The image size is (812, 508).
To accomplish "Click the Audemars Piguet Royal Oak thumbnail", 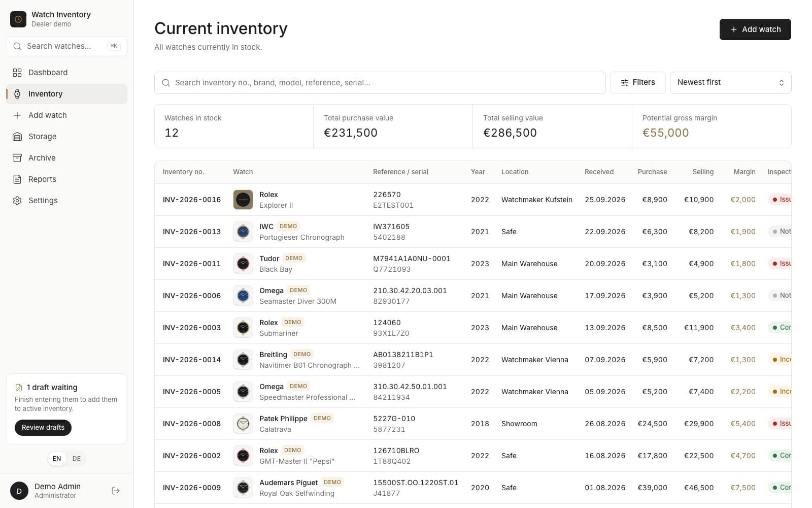I will pos(243,488).
